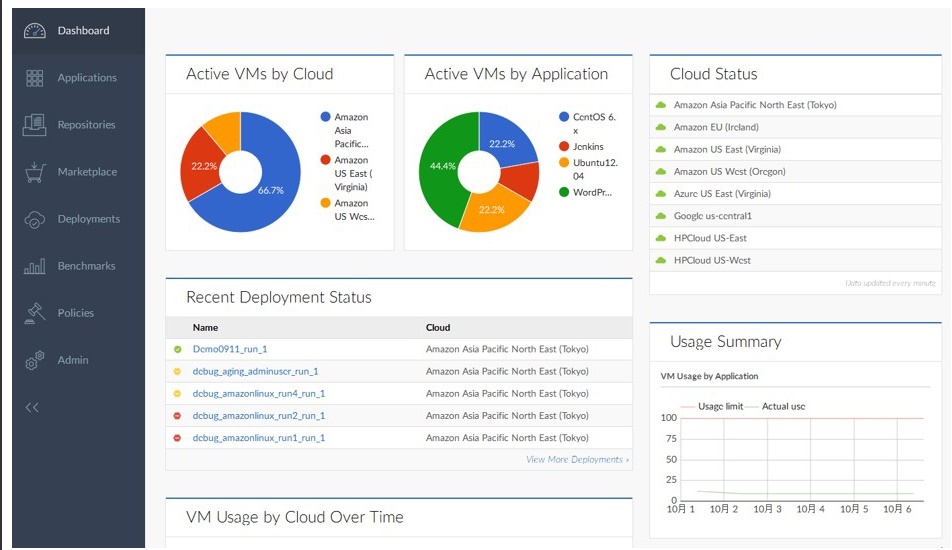Viewport: 952px width, 550px height.
Task: Open Applications via its grid icon
Action: [x=34, y=78]
